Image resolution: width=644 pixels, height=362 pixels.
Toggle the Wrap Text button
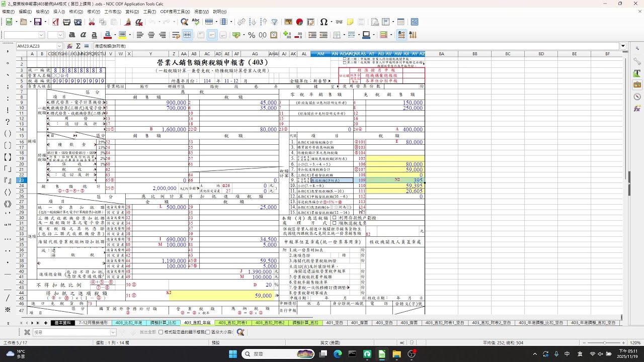coord(176,35)
